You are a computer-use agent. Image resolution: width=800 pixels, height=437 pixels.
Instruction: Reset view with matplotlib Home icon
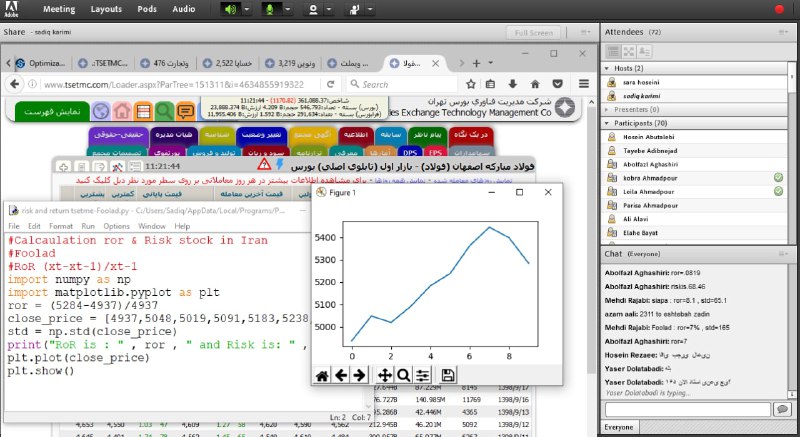[x=322, y=376]
